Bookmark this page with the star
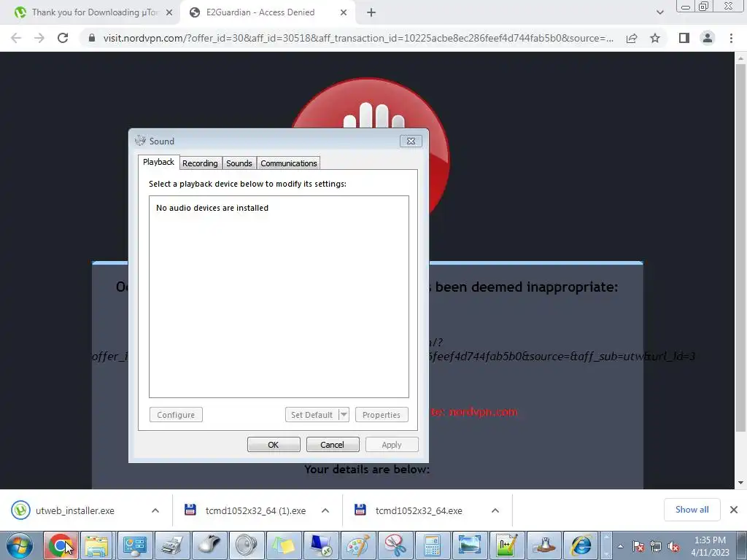747x560 pixels. [655, 38]
